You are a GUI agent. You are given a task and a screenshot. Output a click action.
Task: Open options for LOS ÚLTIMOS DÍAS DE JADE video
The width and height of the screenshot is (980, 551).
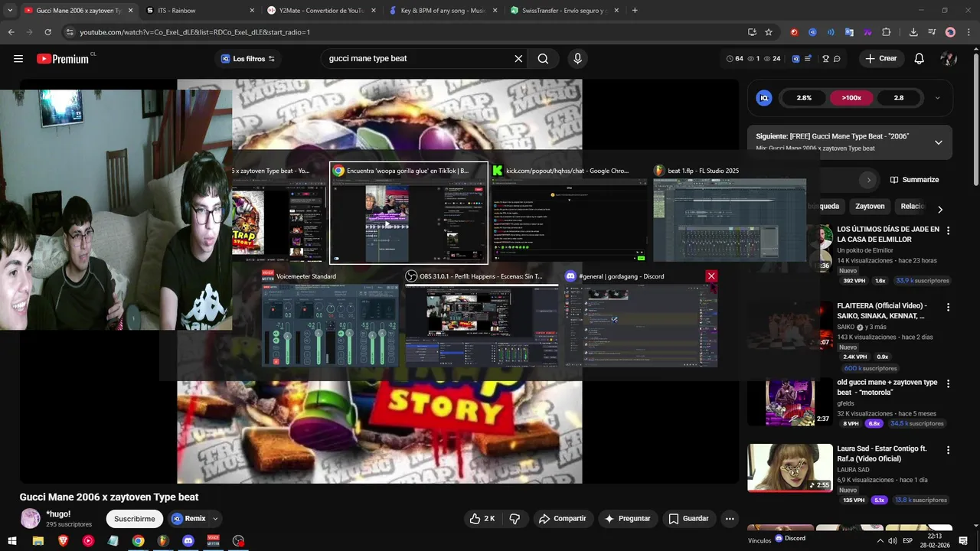click(948, 230)
